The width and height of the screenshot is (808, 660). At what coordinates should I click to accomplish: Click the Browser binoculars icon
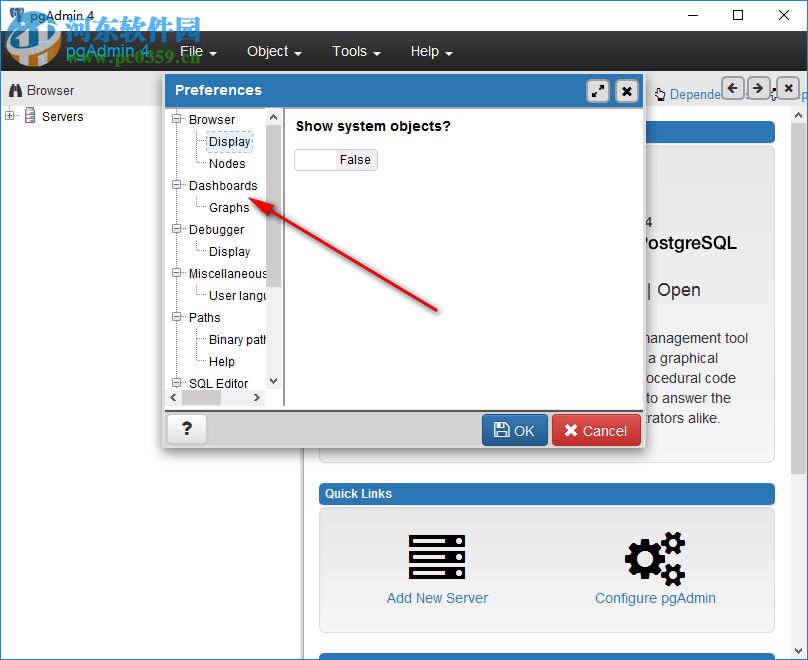tap(15, 91)
